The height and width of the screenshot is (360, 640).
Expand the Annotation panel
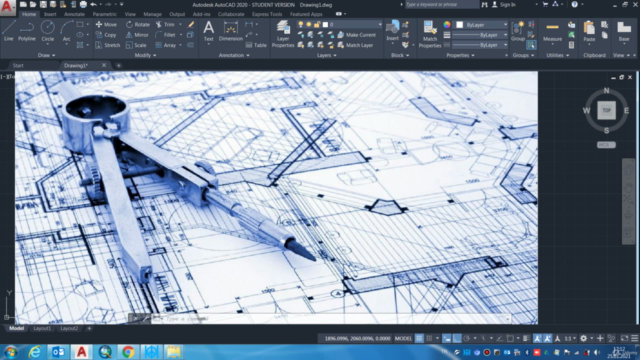click(234, 55)
